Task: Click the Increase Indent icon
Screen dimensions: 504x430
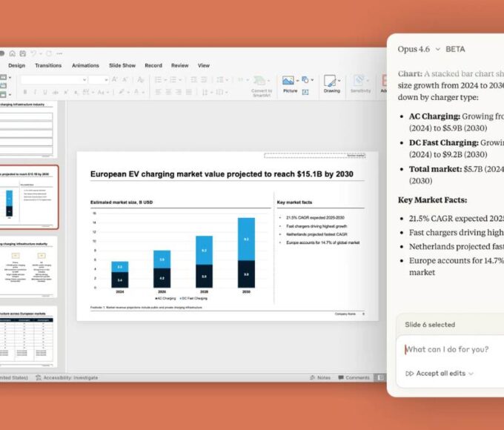Action: click(x=204, y=79)
